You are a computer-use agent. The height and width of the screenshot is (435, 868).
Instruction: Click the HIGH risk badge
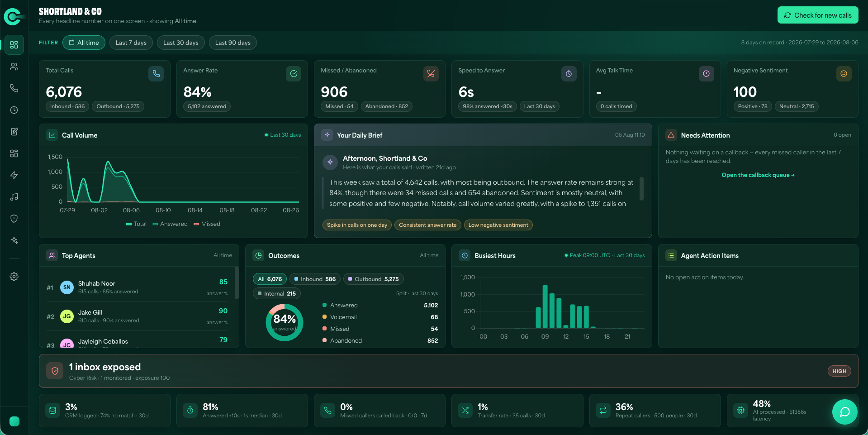click(839, 371)
